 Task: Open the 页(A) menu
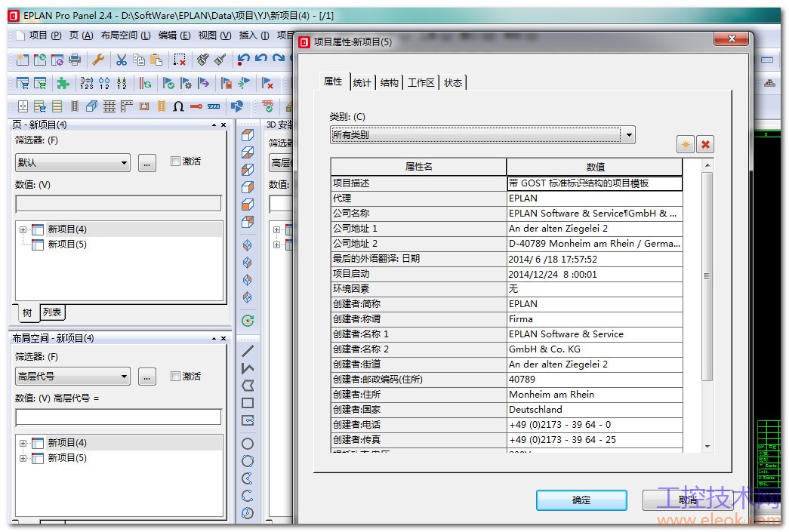[81, 35]
